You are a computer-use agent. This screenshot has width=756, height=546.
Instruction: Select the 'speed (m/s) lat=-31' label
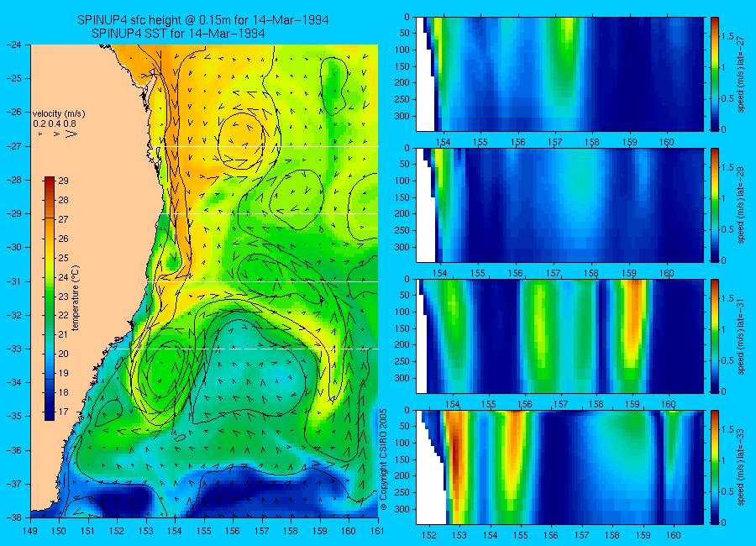tap(742, 336)
